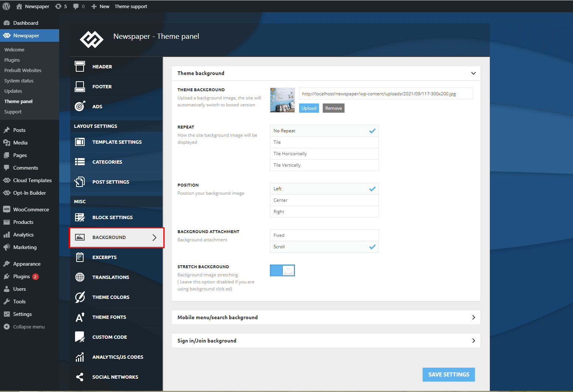
Task: Click the WordPress logo icon
Action: pos(6,6)
